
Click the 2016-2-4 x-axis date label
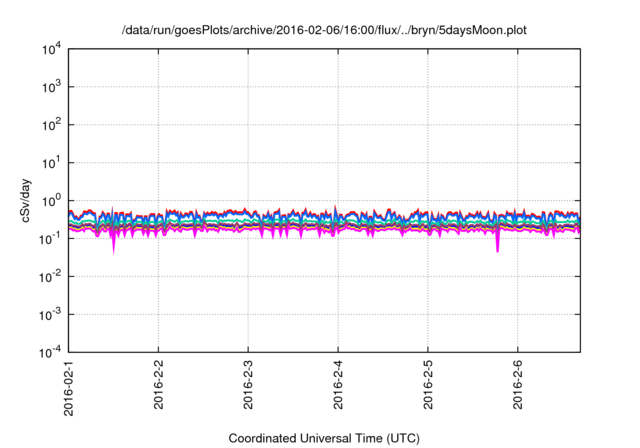click(338, 384)
